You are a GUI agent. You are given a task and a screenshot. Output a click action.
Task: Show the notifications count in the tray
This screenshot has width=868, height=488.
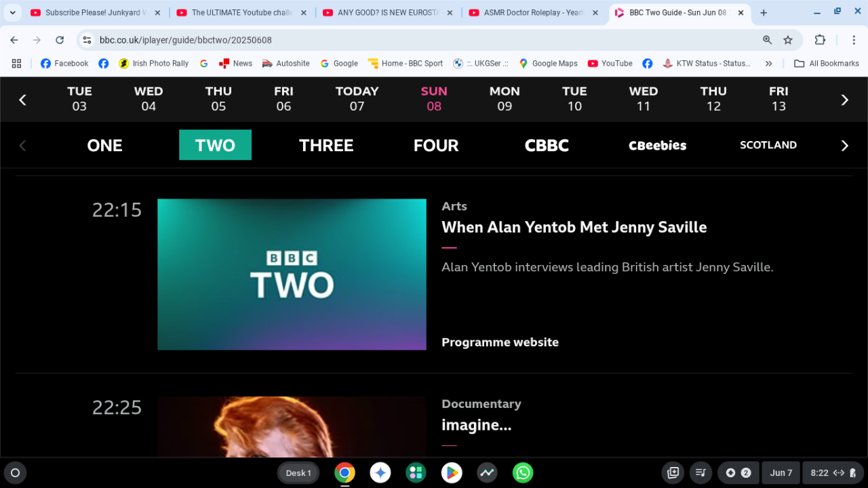(738, 472)
